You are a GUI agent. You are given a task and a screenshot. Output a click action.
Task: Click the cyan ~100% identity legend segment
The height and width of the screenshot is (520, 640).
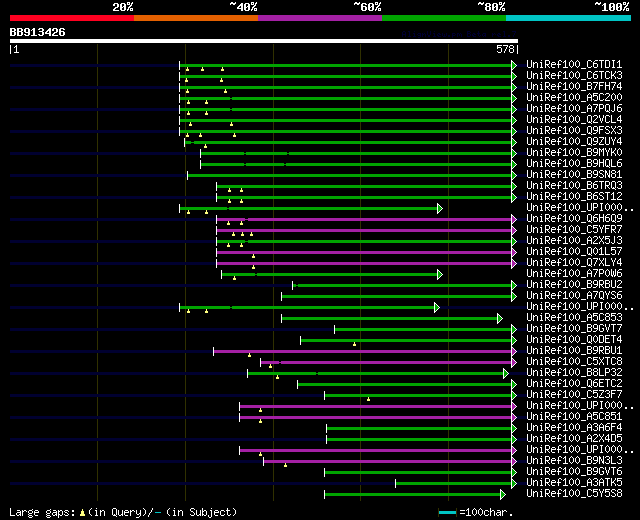[x=569, y=18]
